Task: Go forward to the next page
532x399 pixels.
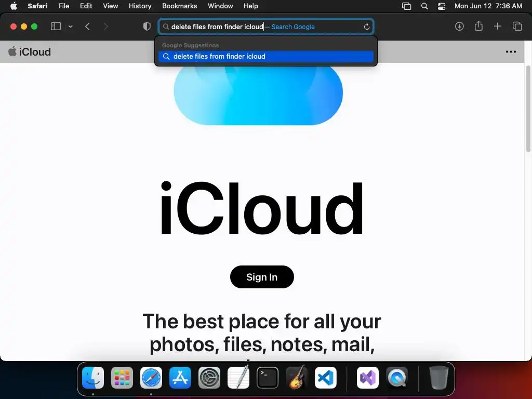Action: coord(105,26)
